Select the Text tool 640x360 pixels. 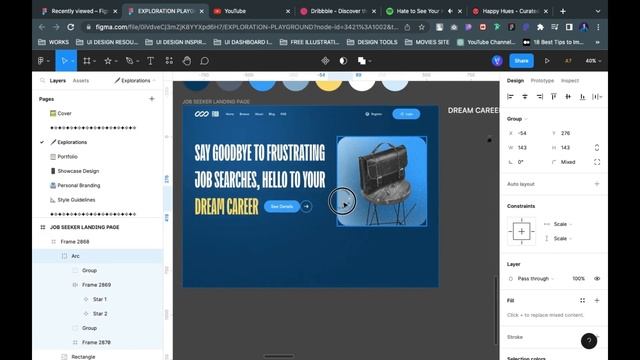pyautogui.click(x=150, y=61)
